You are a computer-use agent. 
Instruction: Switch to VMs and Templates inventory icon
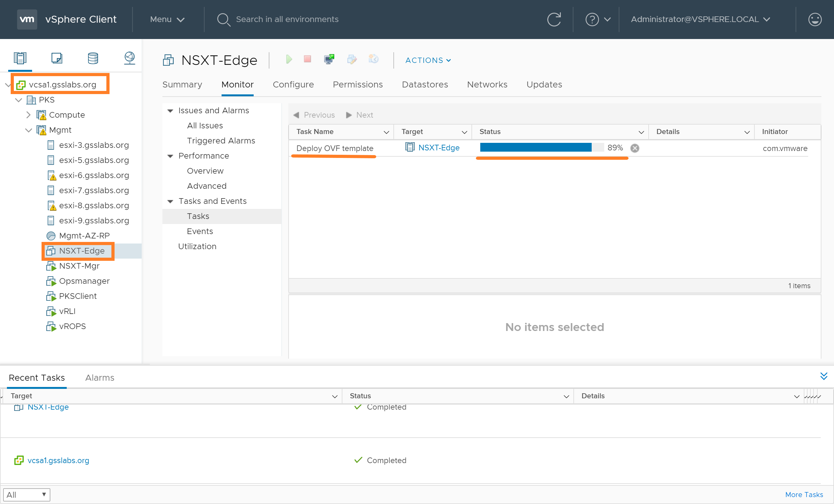pyautogui.click(x=57, y=58)
